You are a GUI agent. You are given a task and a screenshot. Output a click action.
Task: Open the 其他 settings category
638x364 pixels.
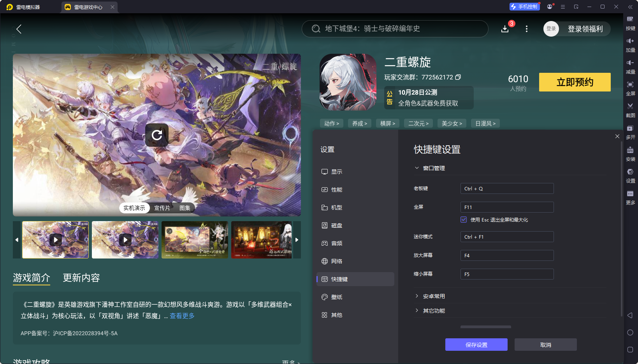pos(355,315)
